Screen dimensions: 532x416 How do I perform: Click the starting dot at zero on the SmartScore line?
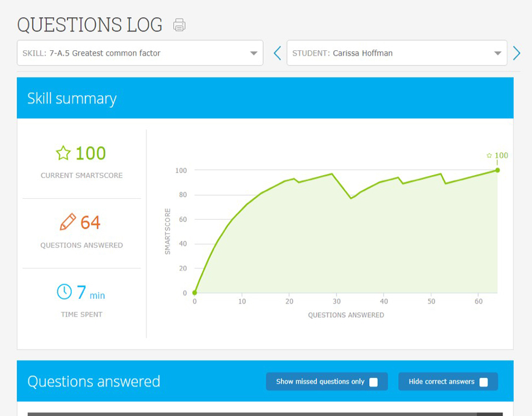[x=195, y=292]
